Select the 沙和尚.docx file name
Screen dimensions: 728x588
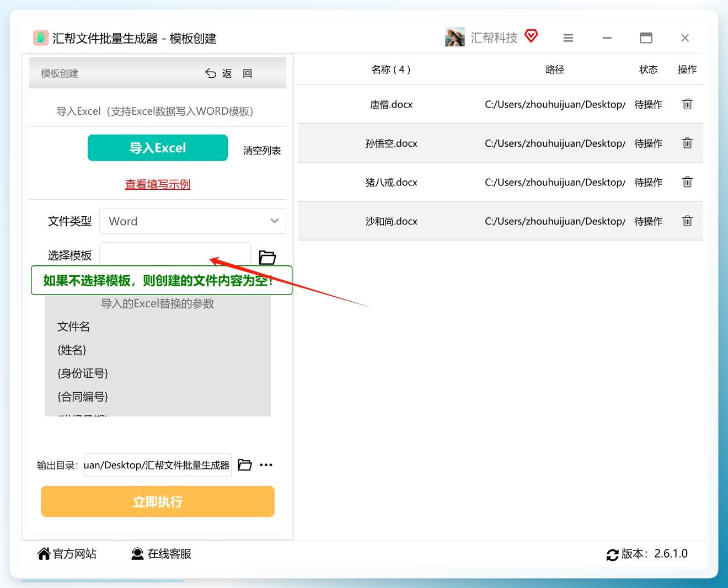pos(391,221)
